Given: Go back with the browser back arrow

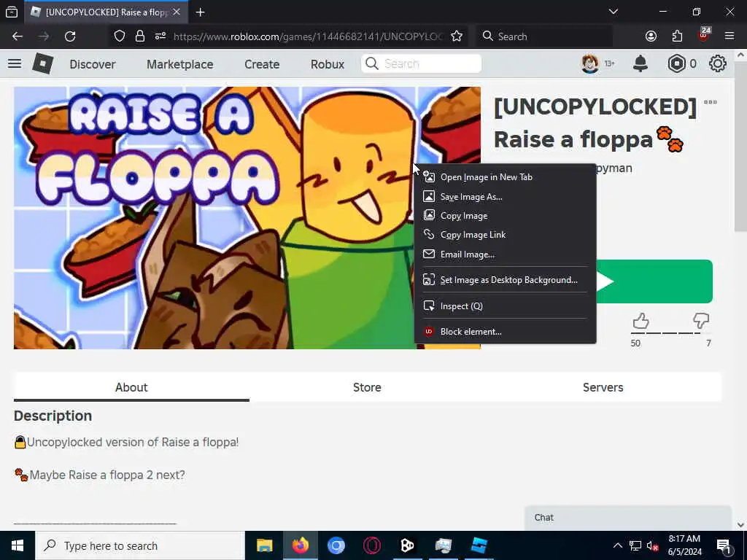Looking at the screenshot, I should click(18, 36).
